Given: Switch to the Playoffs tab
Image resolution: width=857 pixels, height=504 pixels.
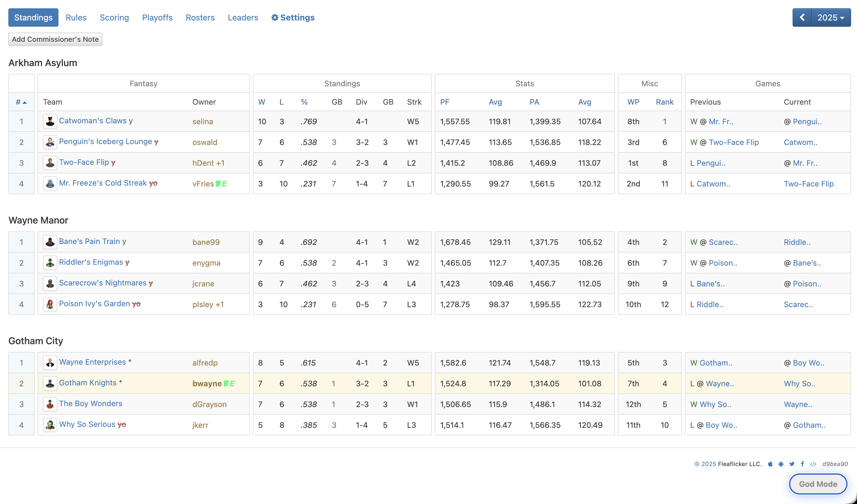Looking at the screenshot, I should click(x=157, y=17).
